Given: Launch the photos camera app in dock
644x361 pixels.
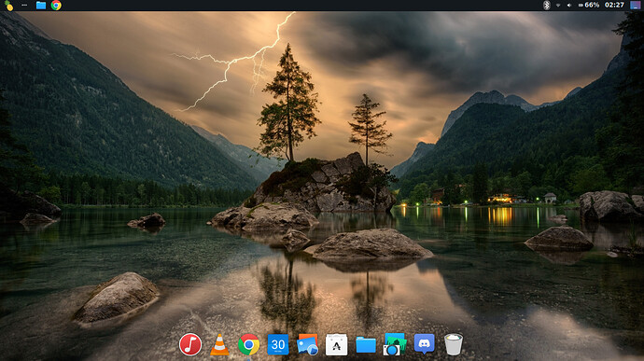Looking at the screenshot, I should 395,344.
